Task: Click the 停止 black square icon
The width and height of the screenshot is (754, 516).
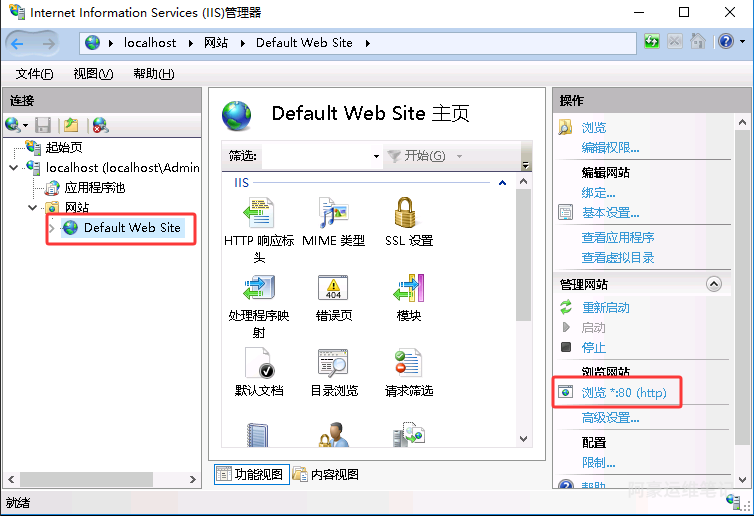Action: (566, 347)
